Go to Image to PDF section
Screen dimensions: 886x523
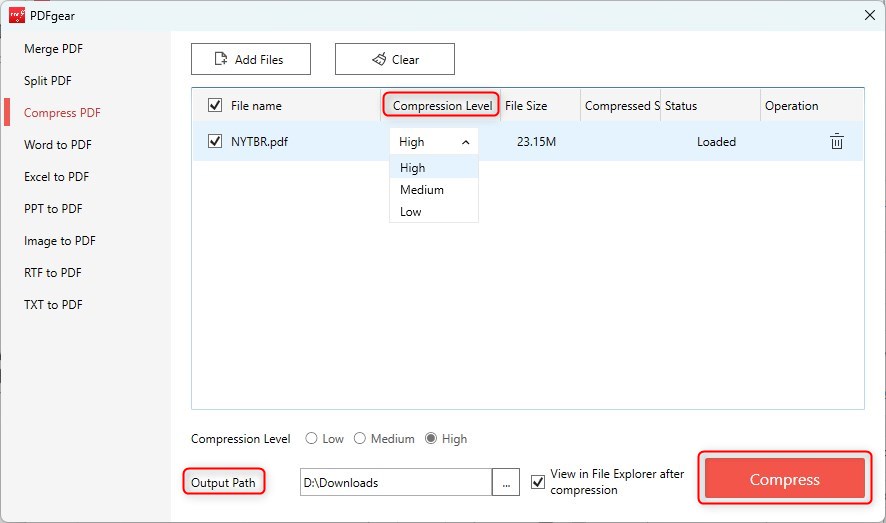(60, 241)
